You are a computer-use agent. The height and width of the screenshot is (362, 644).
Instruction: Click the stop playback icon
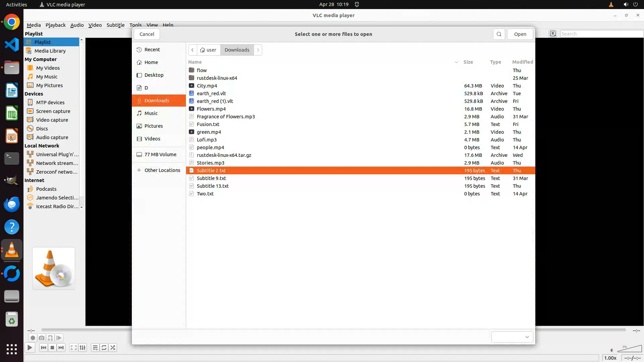point(52,348)
